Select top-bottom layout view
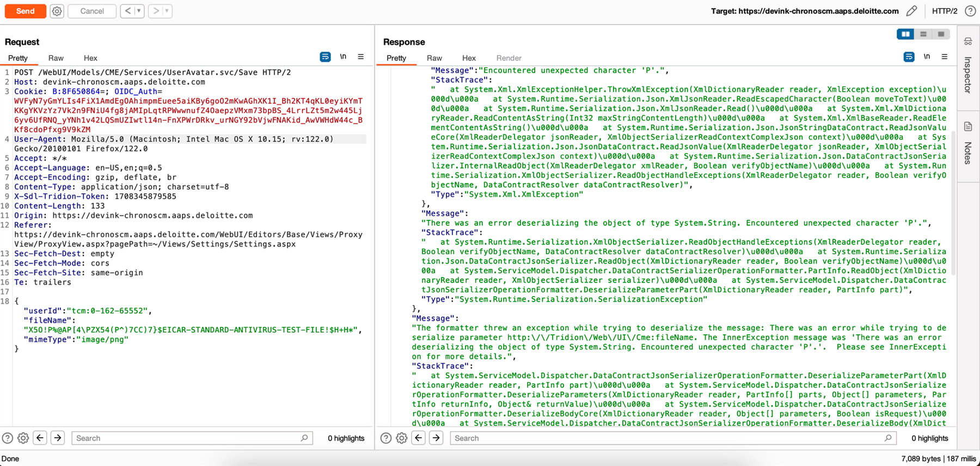Image resolution: width=980 pixels, height=466 pixels. click(x=923, y=34)
